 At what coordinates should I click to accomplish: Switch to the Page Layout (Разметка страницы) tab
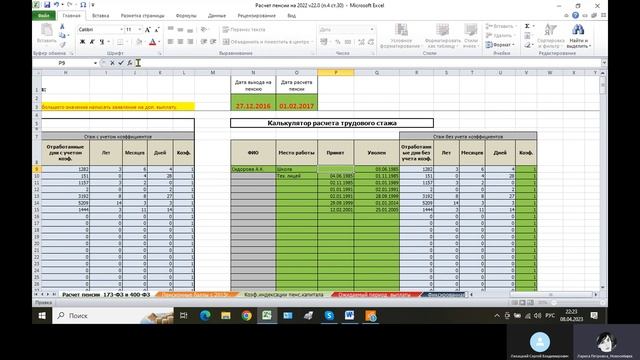142,16
